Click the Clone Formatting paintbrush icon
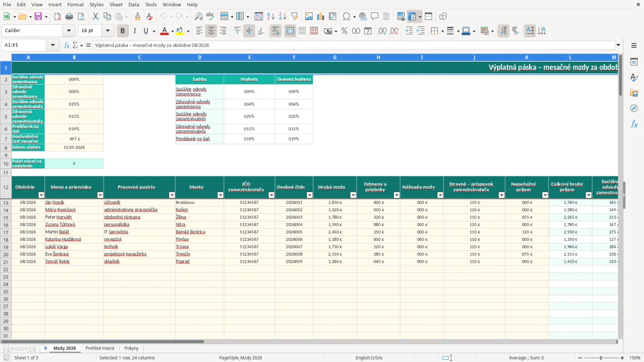Viewport: 644px width, 362px height. click(x=137, y=17)
